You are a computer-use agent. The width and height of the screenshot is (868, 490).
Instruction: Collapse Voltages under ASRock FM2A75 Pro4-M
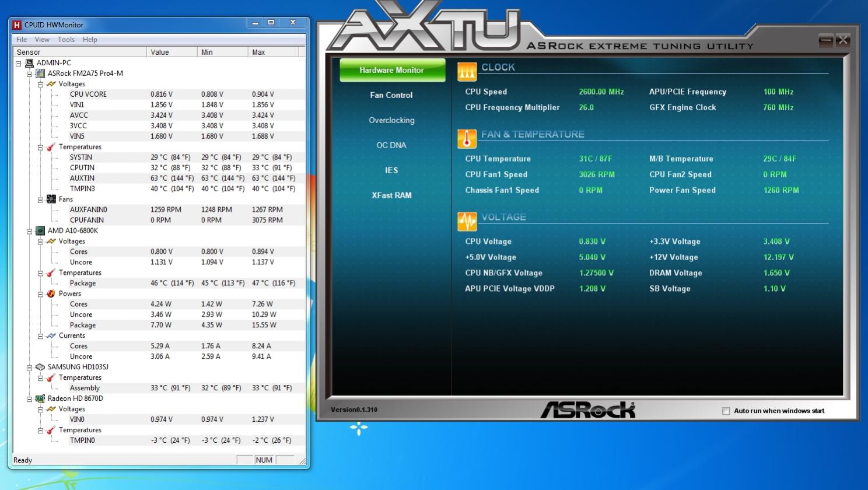coord(40,84)
